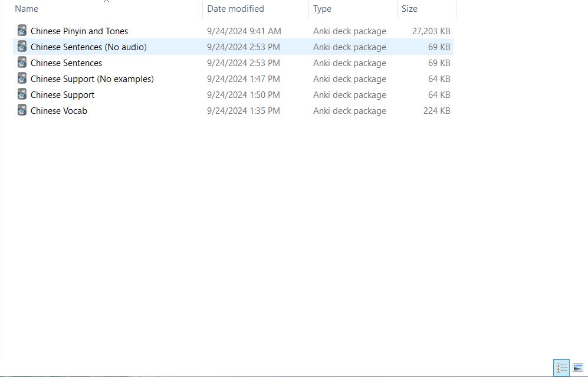Screen dimensions: 588x377
Task: Click the Chinese Sentences (No audio) file icon
Action: 22,47
